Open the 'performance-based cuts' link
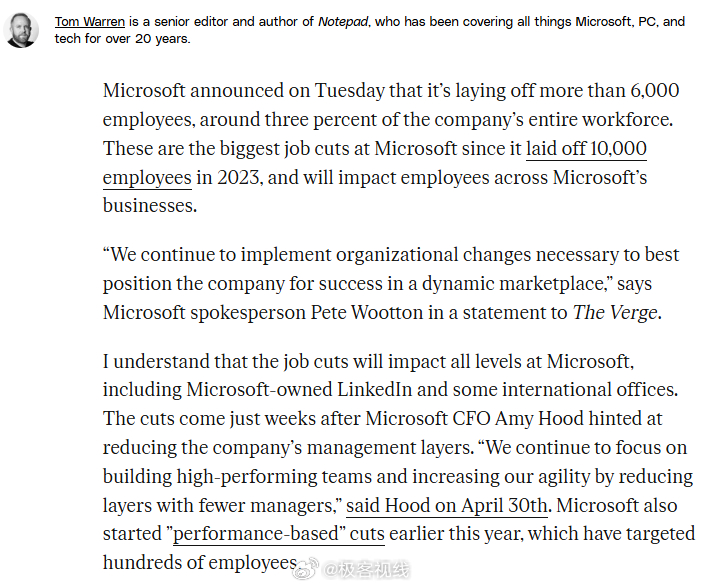Viewport: 705px width, 588px height. pos(279,534)
